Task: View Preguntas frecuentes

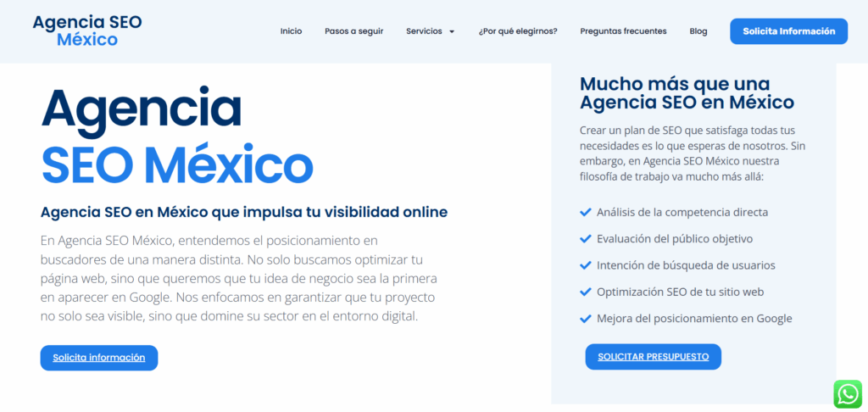Action: (623, 31)
